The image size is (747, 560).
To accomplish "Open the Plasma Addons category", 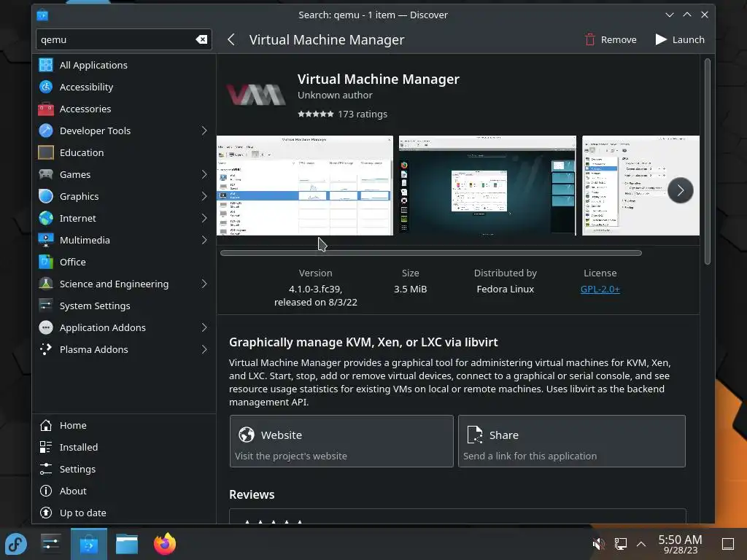I will pos(124,349).
